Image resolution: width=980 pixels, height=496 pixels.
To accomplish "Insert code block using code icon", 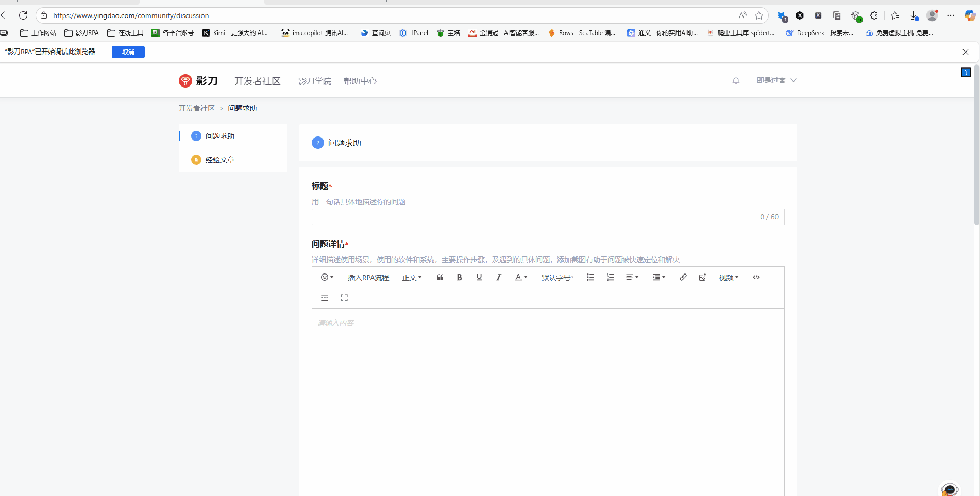I will pos(756,277).
